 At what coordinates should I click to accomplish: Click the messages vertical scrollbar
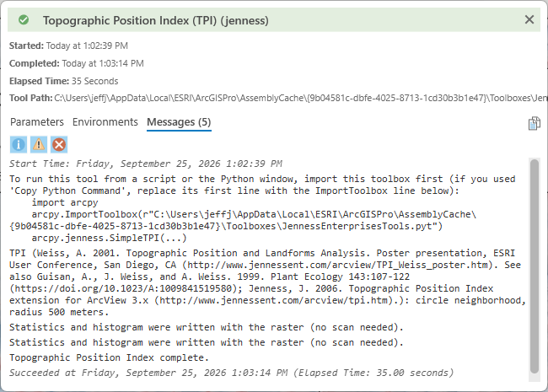pos(534,266)
